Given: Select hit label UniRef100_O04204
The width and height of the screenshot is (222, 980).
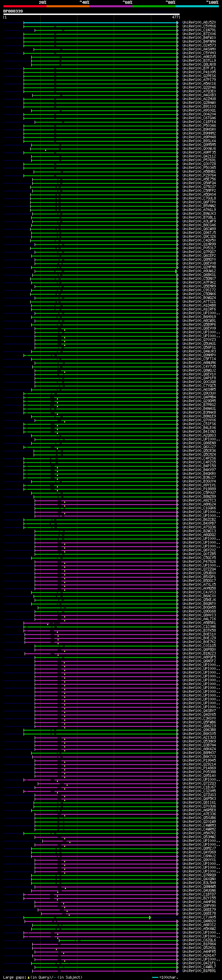Looking at the screenshot, I should 199,114.
